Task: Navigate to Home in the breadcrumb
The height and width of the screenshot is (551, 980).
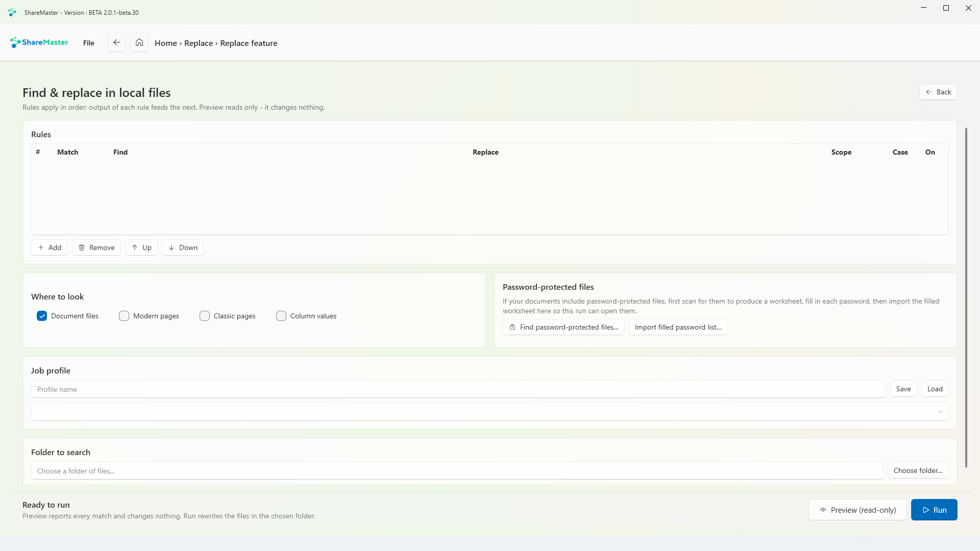Action: point(166,43)
